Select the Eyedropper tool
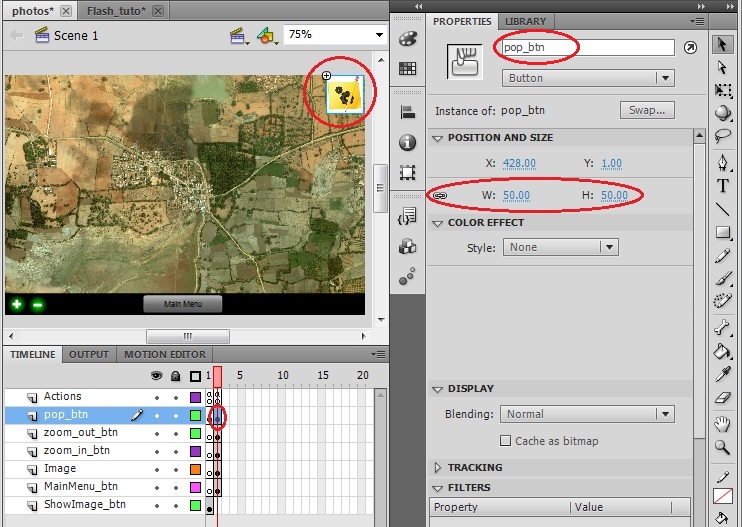Image resolution: width=742 pixels, height=527 pixels. (x=722, y=375)
